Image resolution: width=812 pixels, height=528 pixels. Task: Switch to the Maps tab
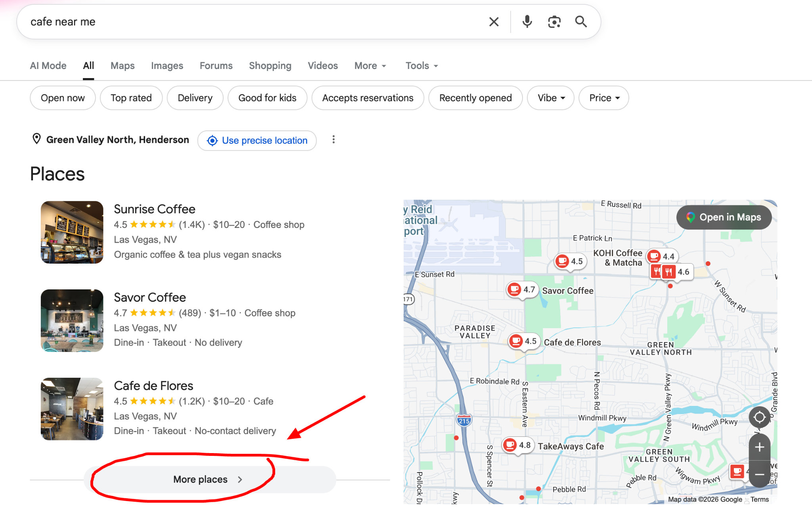tap(123, 66)
